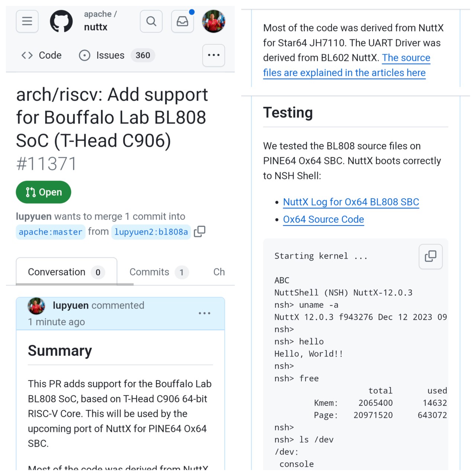Switch to the Code tab

tap(42, 55)
